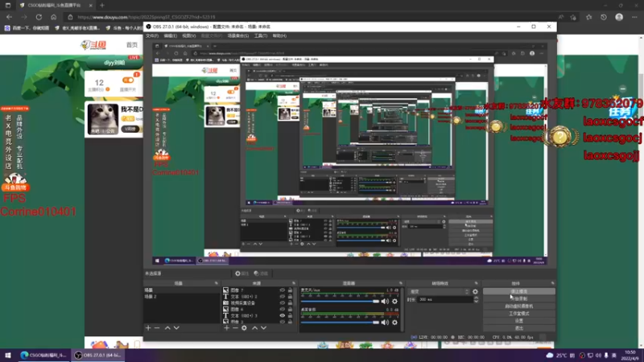The width and height of the screenshot is (644, 362).
Task: Add a new source with plus icon
Action: tap(227, 328)
